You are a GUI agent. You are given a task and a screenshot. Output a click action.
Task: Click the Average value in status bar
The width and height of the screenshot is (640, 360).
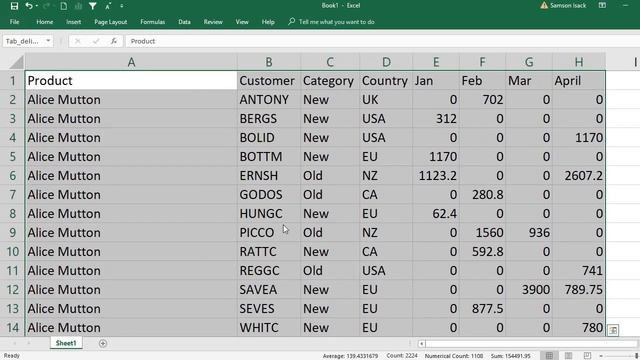(x=350, y=356)
